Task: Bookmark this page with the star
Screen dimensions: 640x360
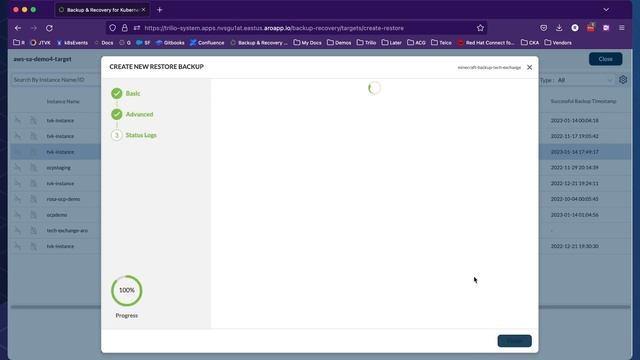Action: 480,28
